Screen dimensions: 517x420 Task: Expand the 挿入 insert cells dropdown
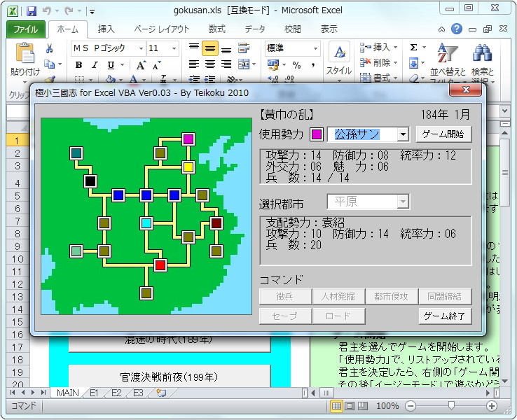395,47
